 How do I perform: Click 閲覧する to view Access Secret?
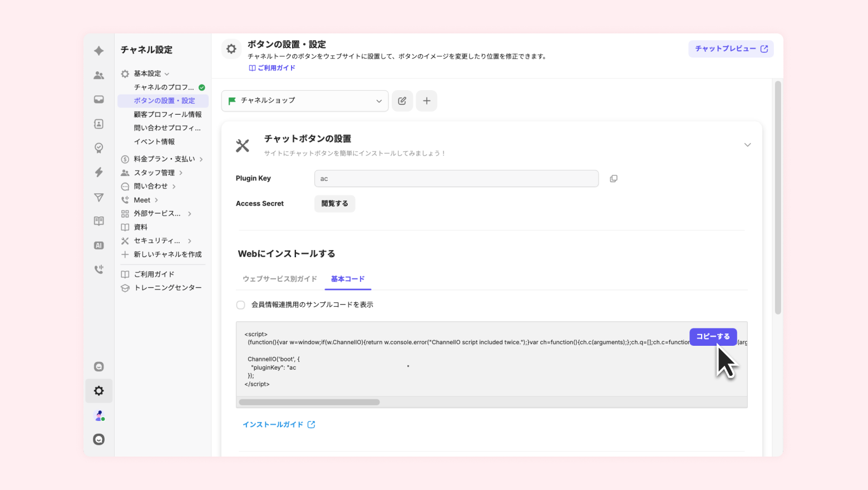[x=335, y=204]
